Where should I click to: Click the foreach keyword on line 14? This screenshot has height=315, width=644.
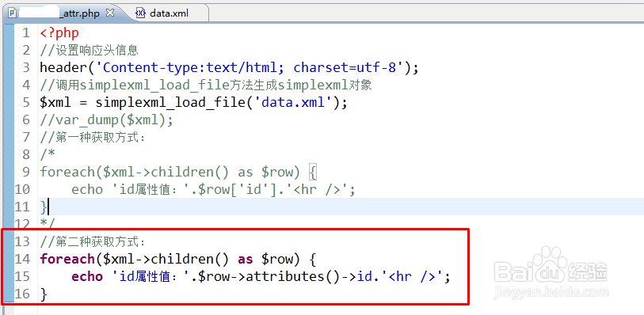67,260
